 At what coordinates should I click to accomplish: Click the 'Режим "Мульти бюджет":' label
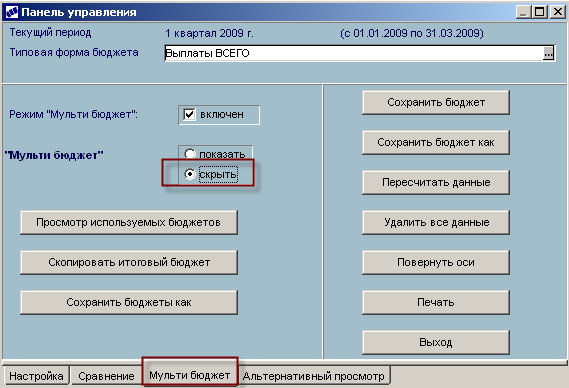click(x=74, y=115)
